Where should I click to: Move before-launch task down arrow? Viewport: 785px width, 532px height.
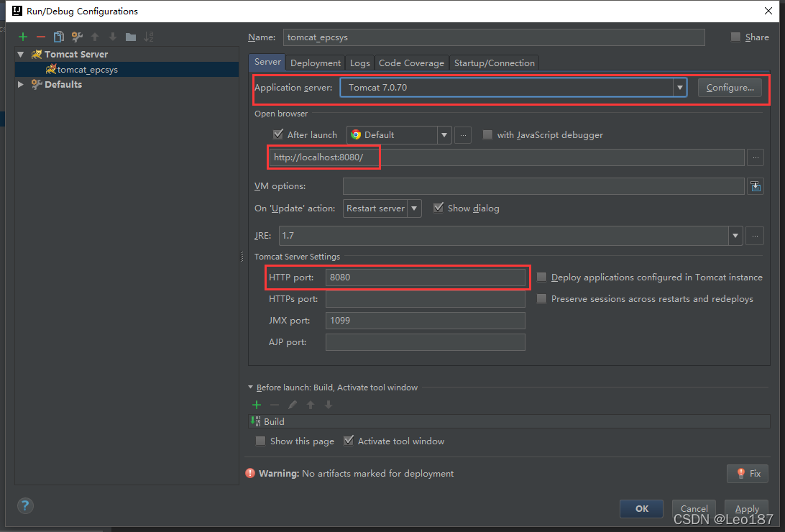tap(329, 405)
